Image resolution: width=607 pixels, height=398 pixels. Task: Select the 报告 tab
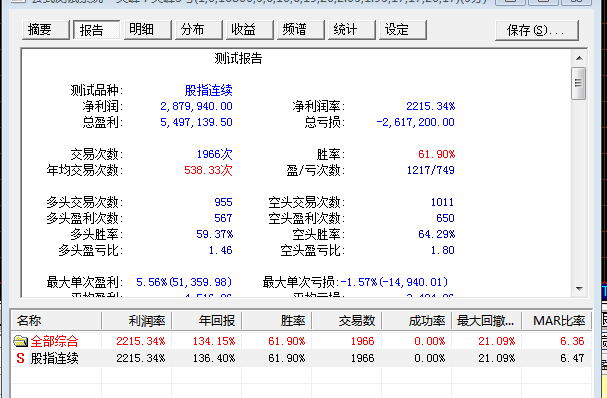point(96,30)
